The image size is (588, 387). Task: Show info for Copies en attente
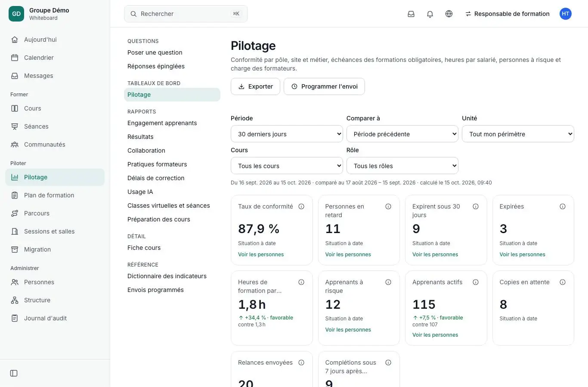(563, 282)
